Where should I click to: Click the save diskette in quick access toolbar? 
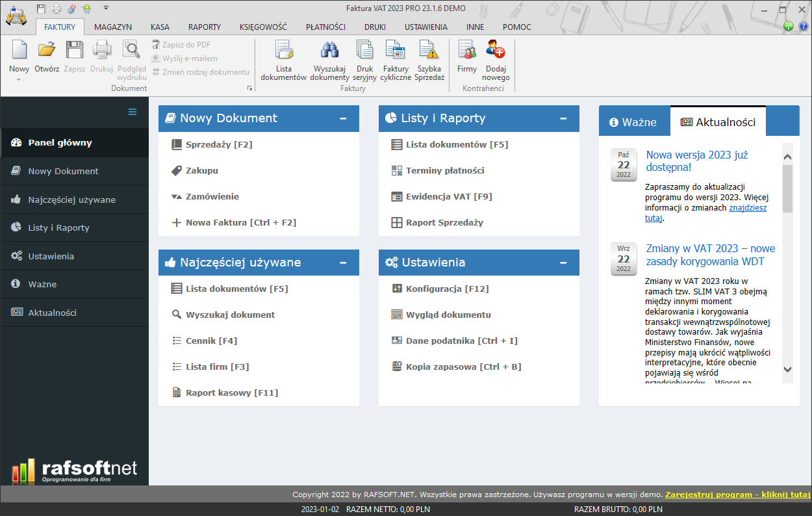pos(42,8)
